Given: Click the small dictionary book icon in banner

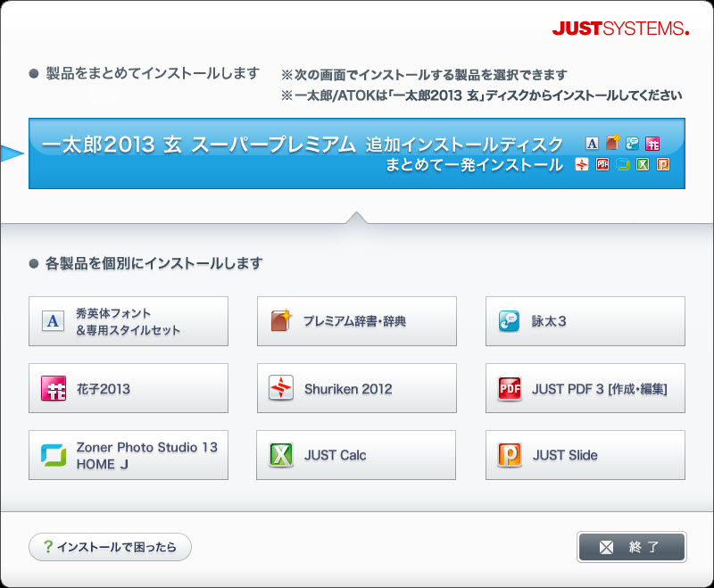Looking at the screenshot, I should 612,143.
